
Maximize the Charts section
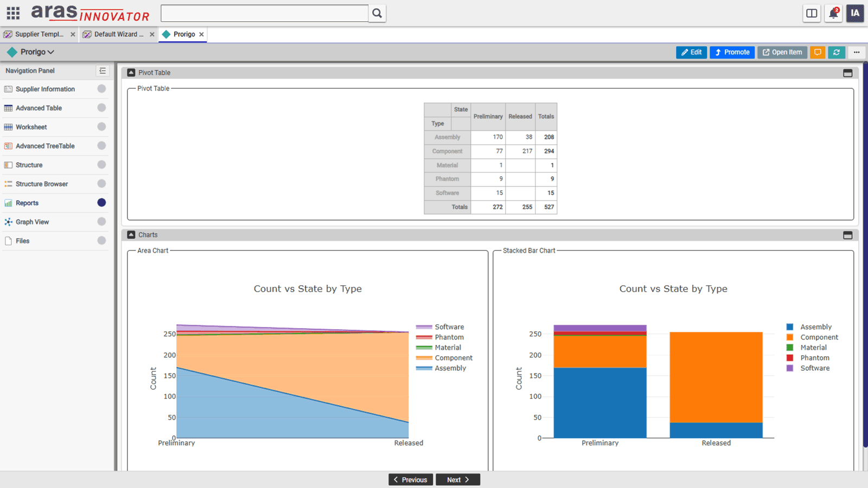(x=848, y=235)
